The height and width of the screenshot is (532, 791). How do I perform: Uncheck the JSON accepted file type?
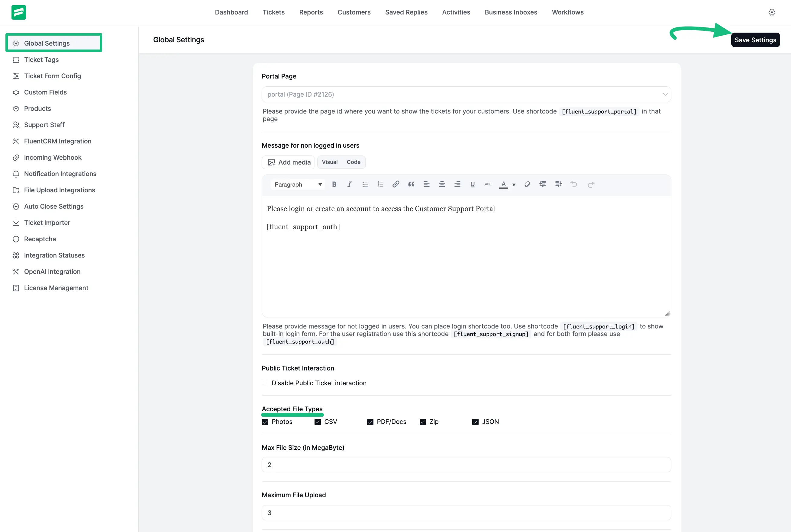[x=475, y=422]
